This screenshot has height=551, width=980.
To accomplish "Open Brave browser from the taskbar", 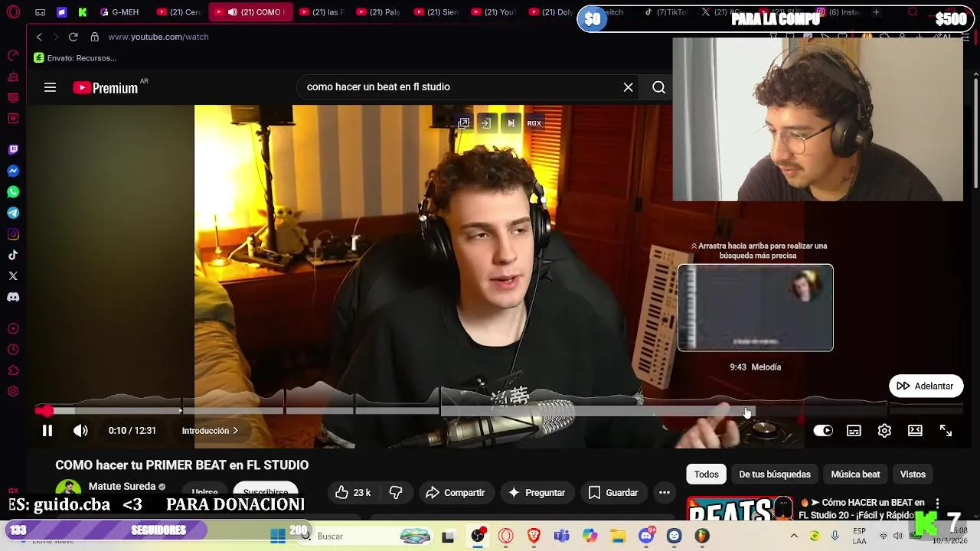I will (x=534, y=536).
